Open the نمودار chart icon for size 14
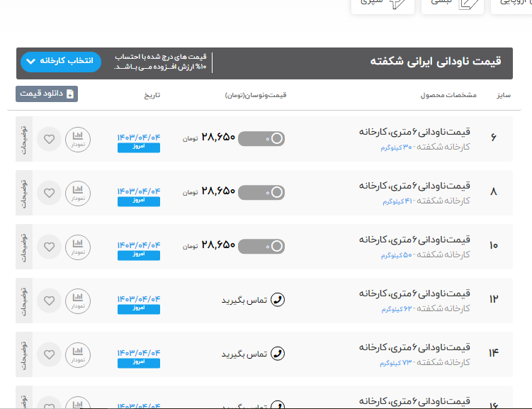 [x=78, y=354]
